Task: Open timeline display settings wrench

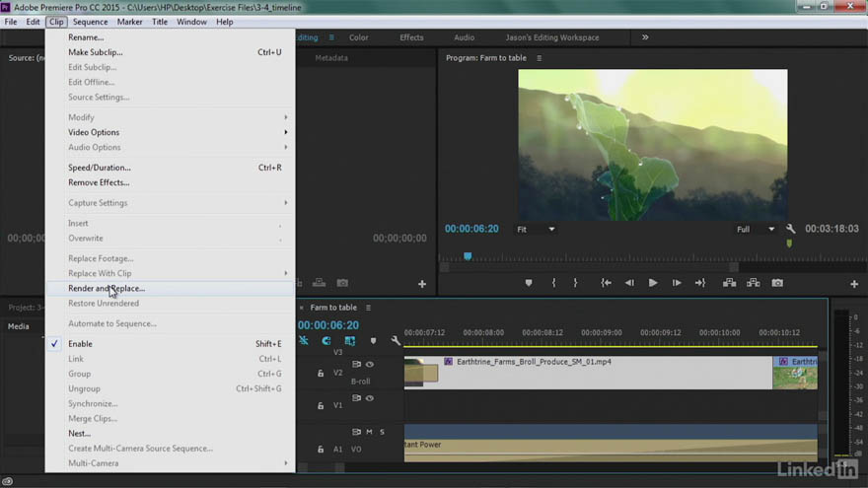Action: (x=396, y=341)
